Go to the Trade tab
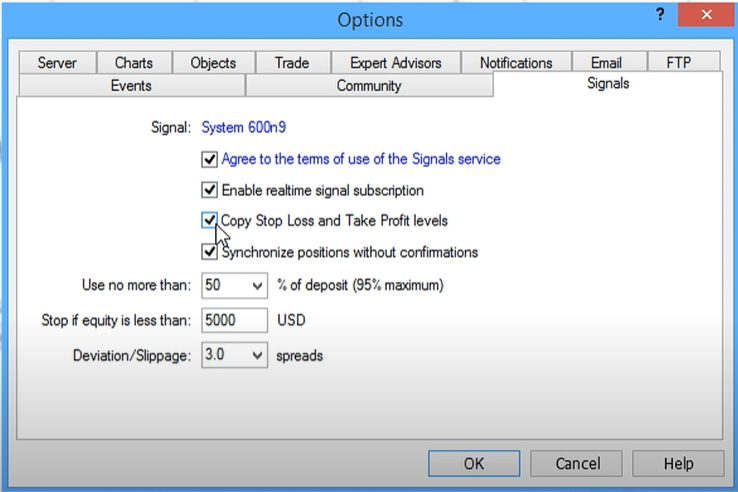The image size is (738, 492). (x=292, y=63)
